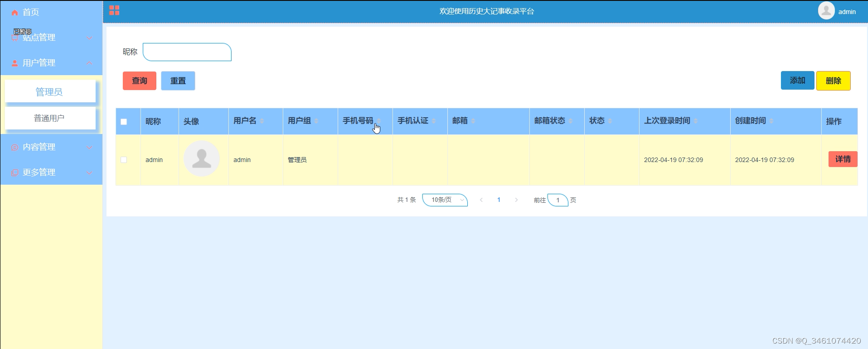Screen dimensions: 868x349
Task: Click the 昵称 column header
Action: pyautogui.click(x=153, y=121)
